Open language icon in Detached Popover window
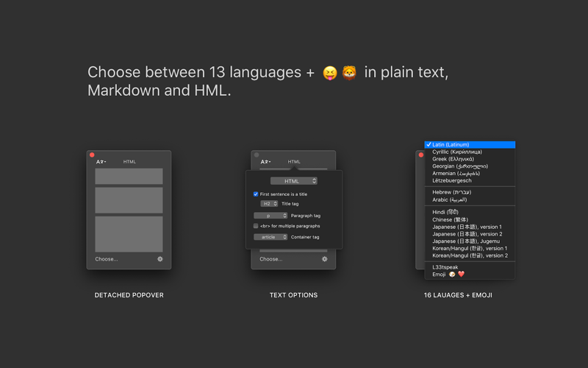This screenshot has width=588, height=368. click(x=101, y=162)
